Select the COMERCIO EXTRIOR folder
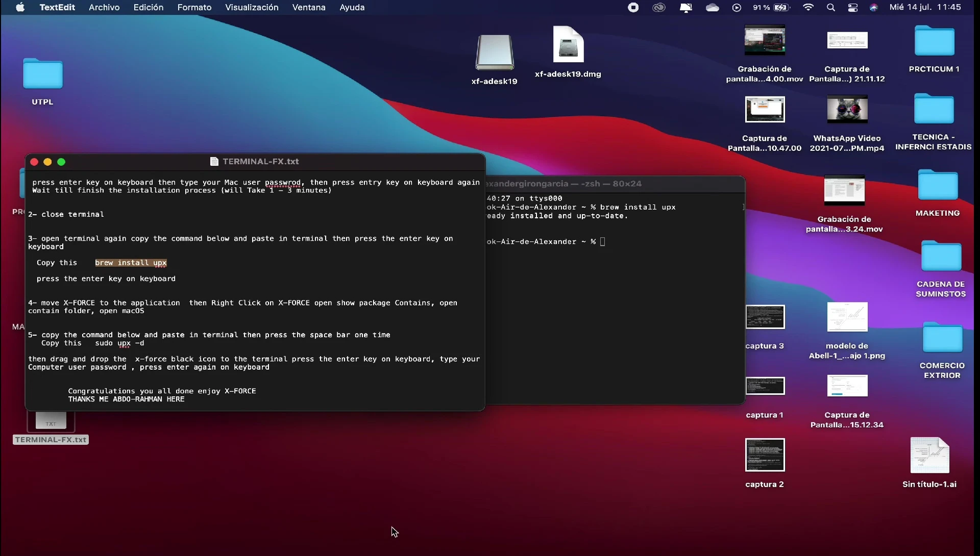The width and height of the screenshot is (980, 556). (x=942, y=337)
